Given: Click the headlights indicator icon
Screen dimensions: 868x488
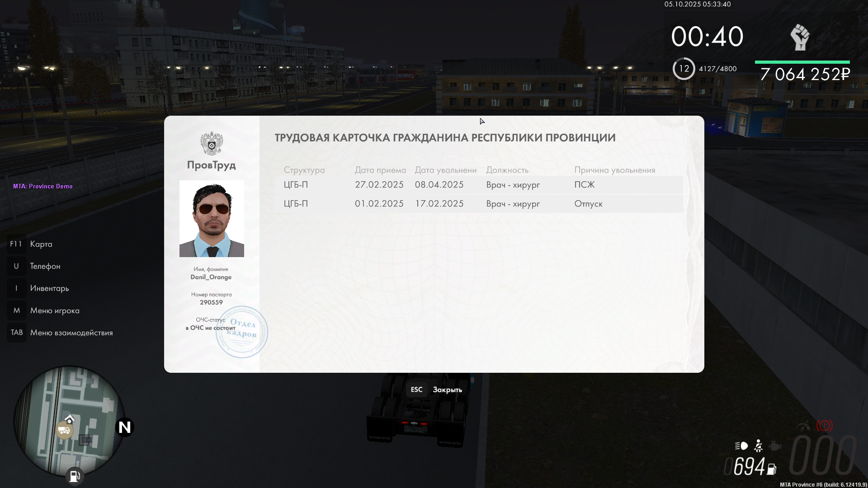Looking at the screenshot, I should pyautogui.click(x=741, y=446).
